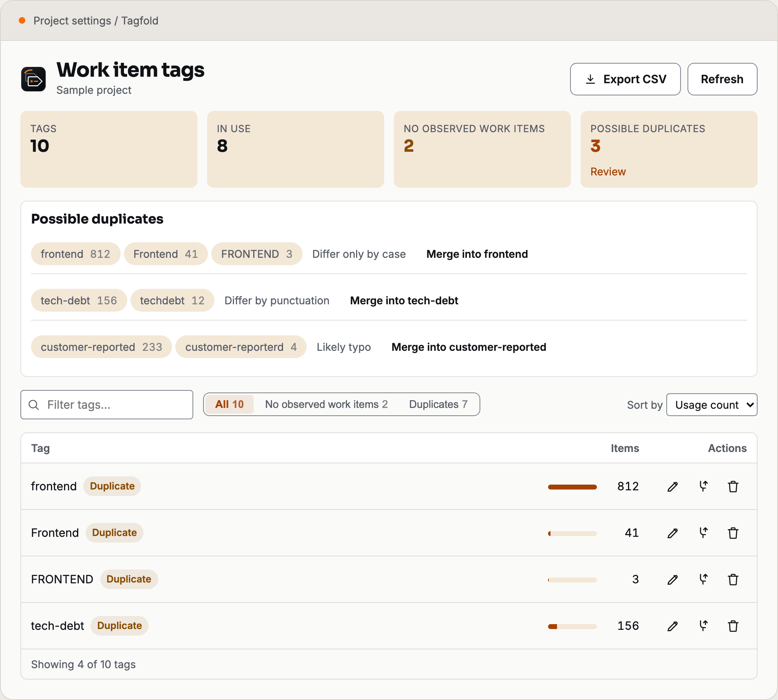Click merge icon in tech-debt row
Screen dimensions: 778x700
703,626
